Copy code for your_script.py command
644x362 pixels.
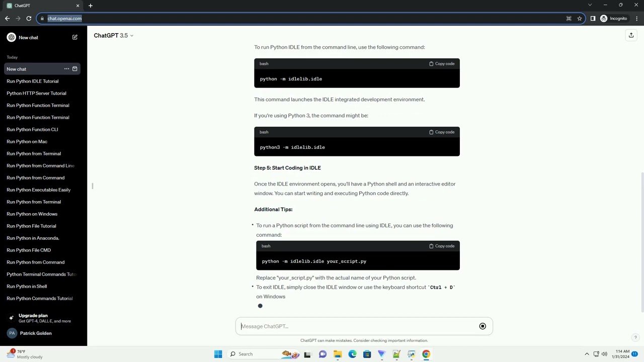pos(442,246)
